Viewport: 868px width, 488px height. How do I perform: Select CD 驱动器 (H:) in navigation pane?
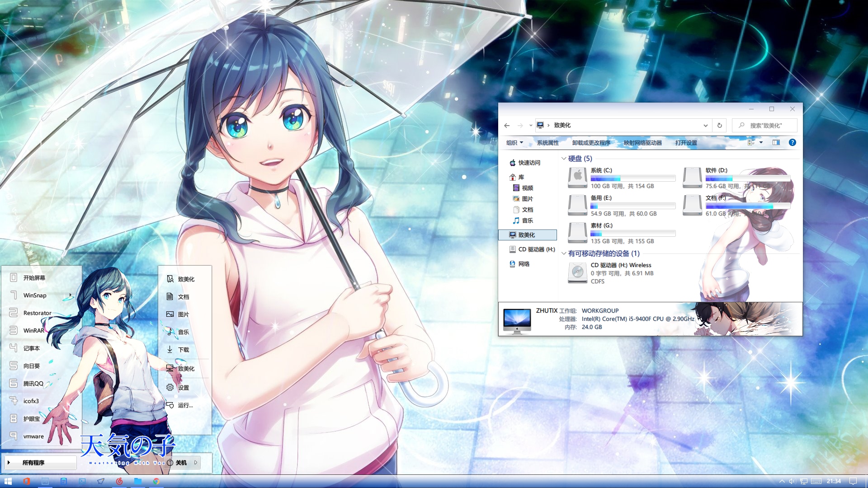tap(532, 249)
